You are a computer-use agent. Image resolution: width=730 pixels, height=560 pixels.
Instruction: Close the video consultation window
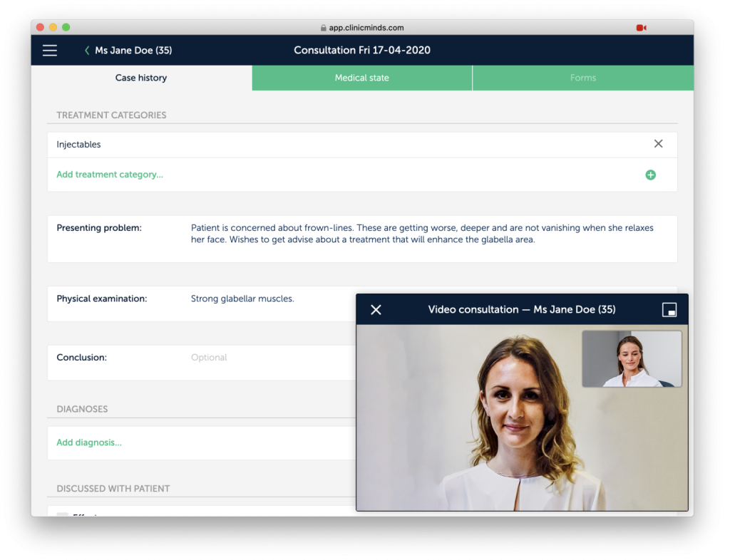376,309
